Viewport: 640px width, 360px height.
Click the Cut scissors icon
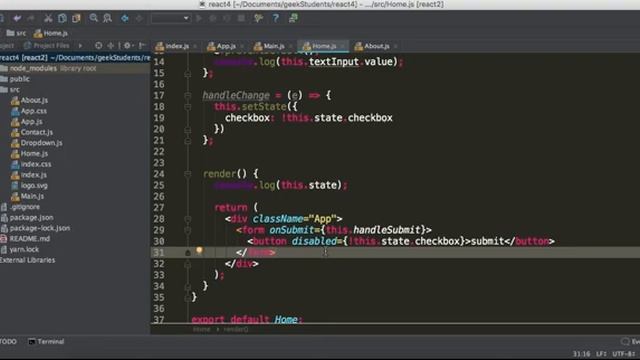[48, 18]
